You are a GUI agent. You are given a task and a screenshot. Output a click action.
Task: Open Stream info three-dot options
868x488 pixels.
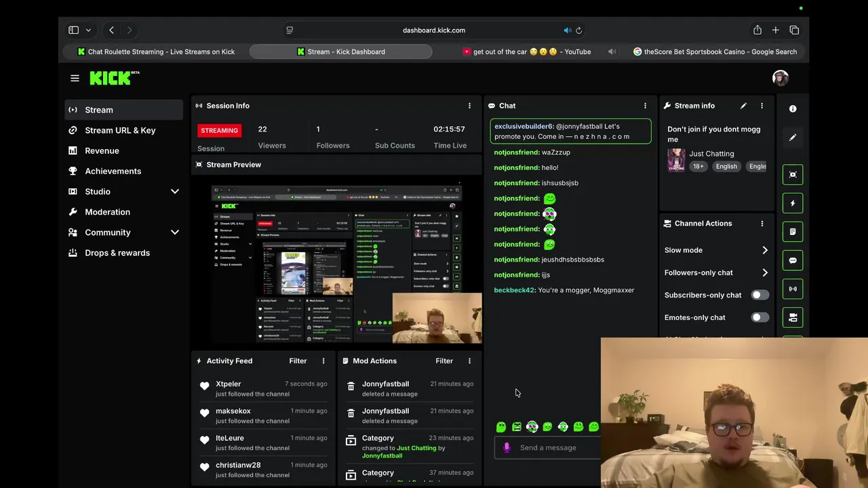tap(762, 106)
